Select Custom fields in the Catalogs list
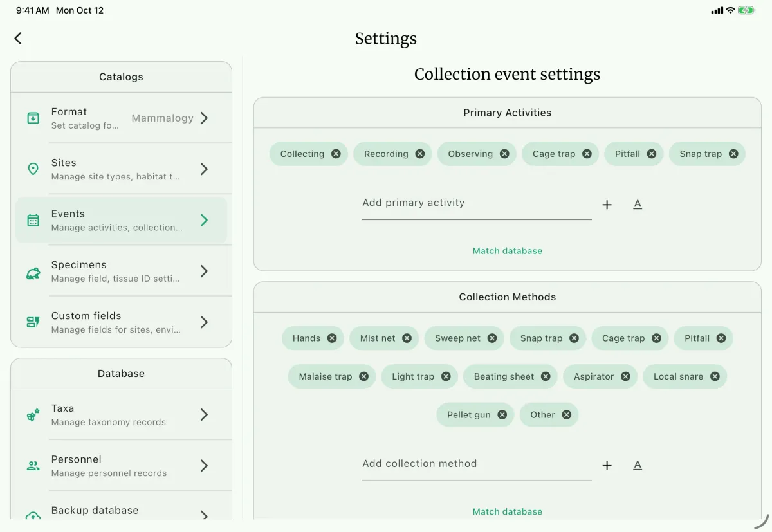 coord(121,322)
